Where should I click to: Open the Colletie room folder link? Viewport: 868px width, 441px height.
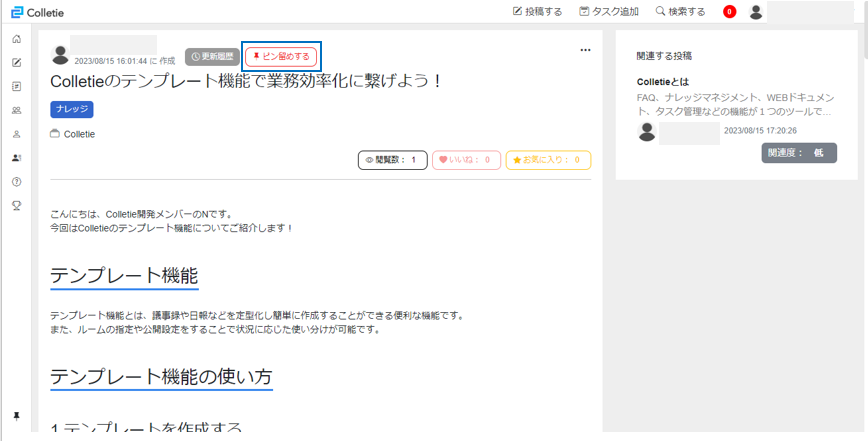pos(73,134)
